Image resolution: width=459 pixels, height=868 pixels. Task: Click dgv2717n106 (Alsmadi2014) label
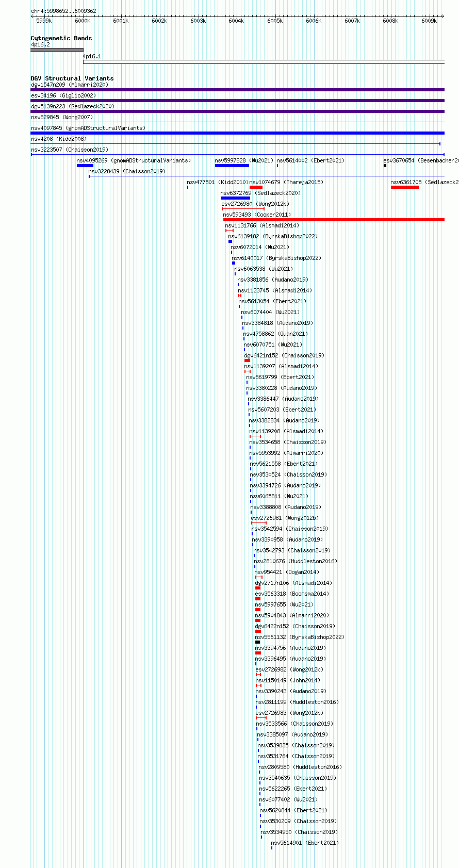pos(293,583)
